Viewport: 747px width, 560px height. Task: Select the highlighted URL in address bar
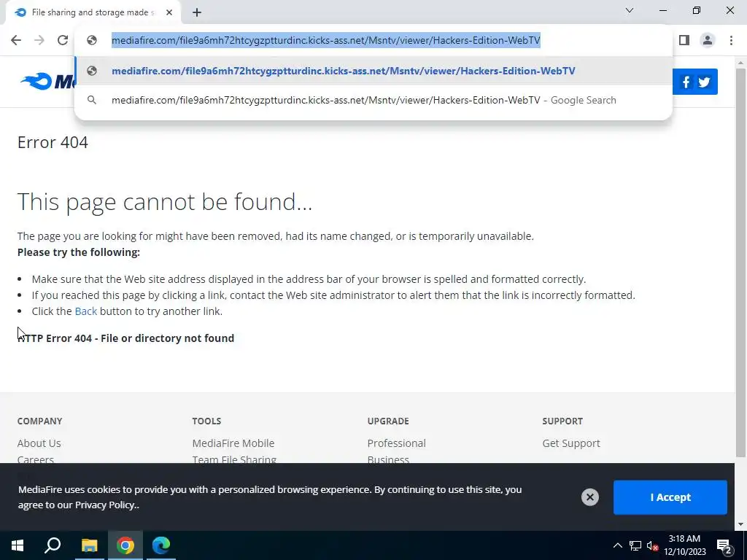326,41
